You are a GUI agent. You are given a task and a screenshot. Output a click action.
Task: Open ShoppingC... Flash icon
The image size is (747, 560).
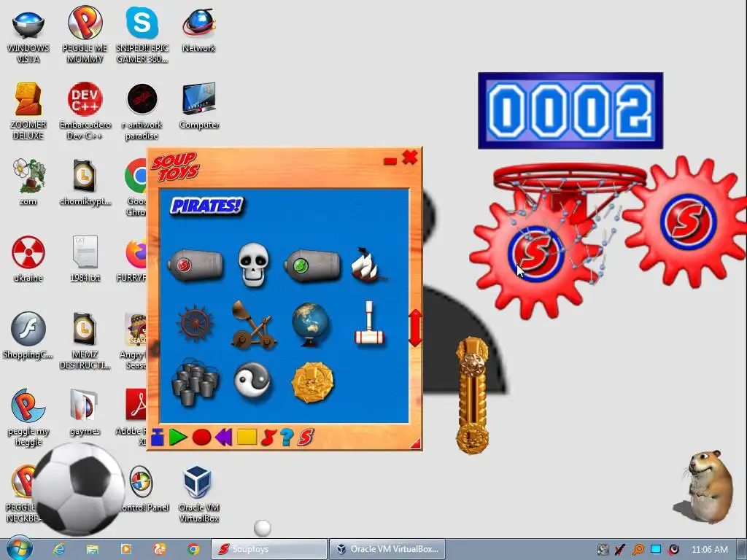click(28, 335)
